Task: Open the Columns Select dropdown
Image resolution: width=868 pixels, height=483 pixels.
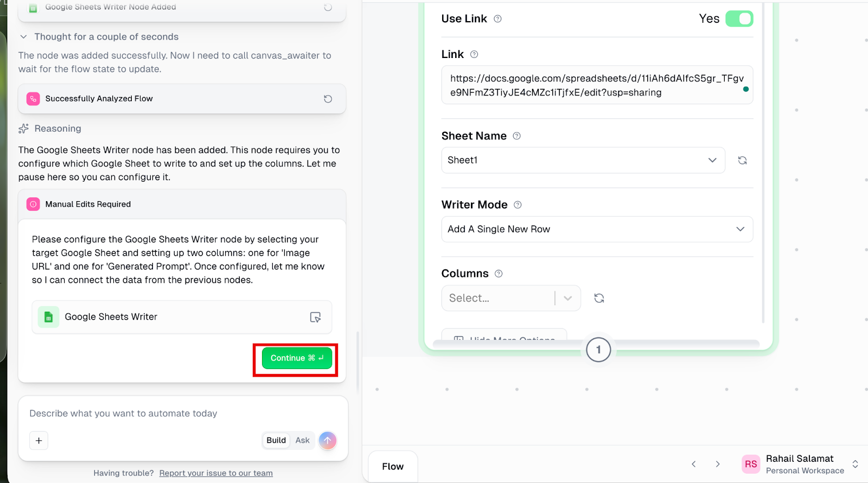Action: 511,298
